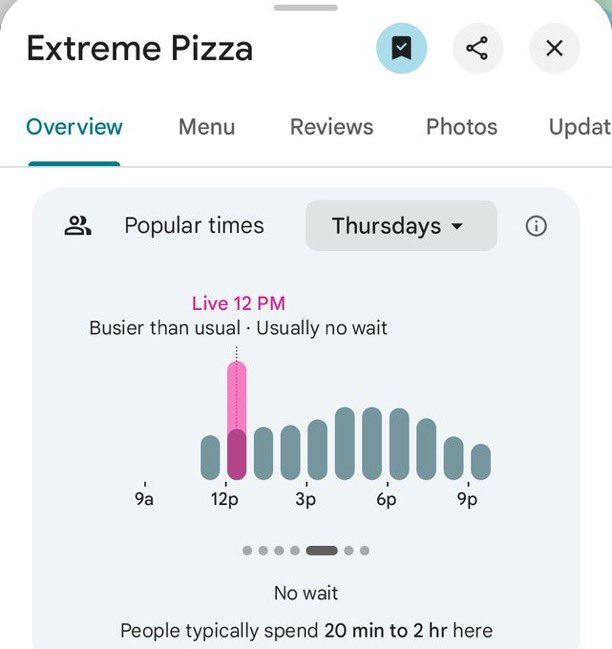Close the Extreme Pizza panel
Viewport: 612px width, 649px height.
(555, 48)
